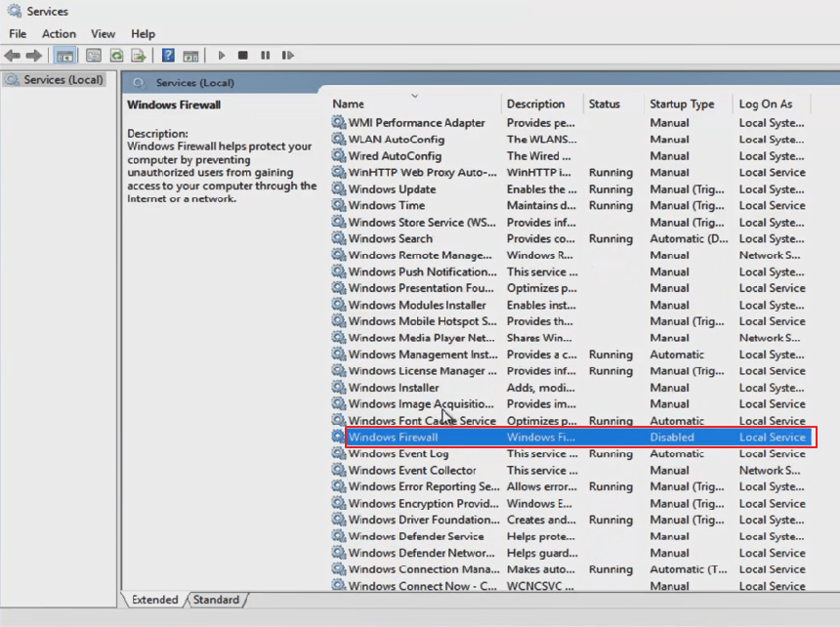The width and height of the screenshot is (840, 627).
Task: Select the Windows Defender Network service
Action: (570, 553)
